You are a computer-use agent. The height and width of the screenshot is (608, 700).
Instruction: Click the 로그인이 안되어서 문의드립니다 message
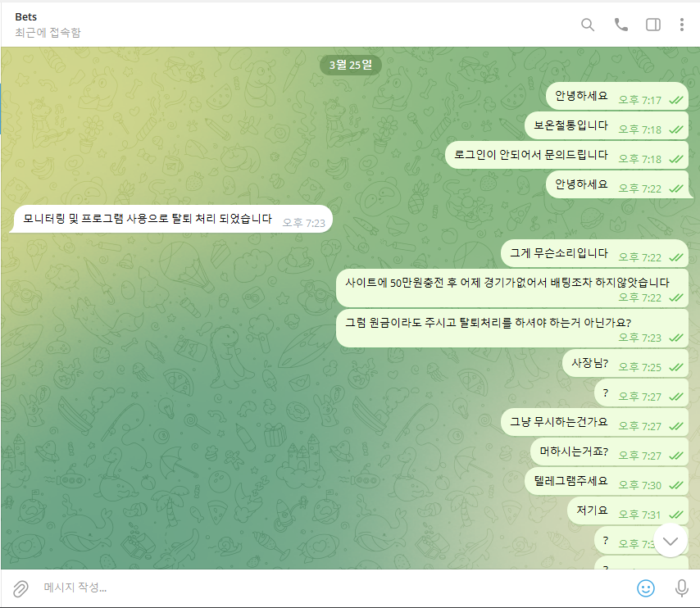pyautogui.click(x=530, y=155)
